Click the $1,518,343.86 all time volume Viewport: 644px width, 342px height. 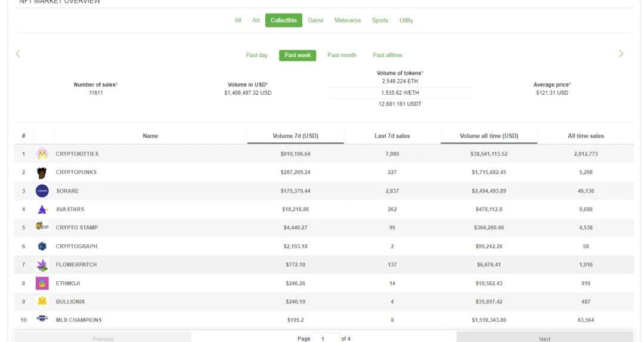[x=489, y=320]
